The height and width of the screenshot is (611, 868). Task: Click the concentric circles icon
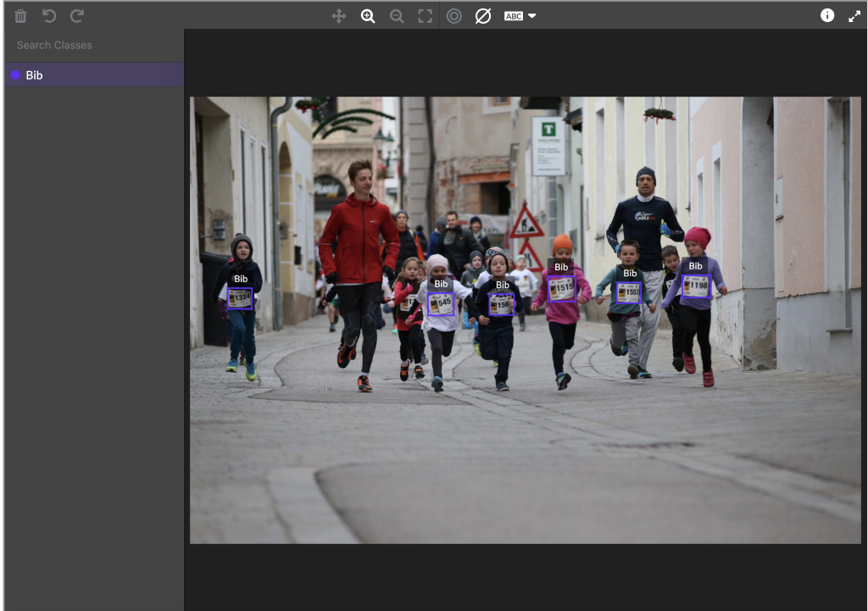(x=454, y=16)
